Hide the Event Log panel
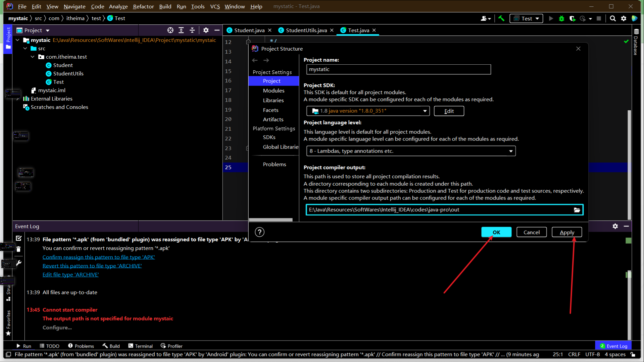 626,226
